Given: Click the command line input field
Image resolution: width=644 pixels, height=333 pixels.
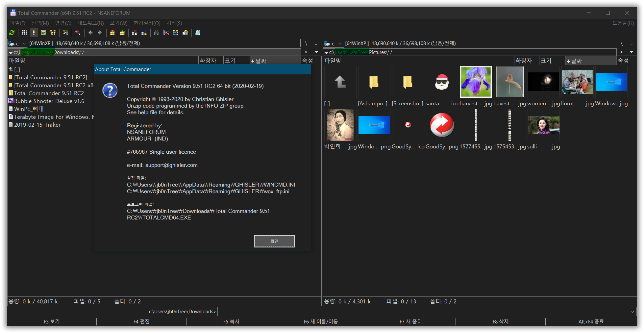Looking at the screenshot, I should pos(427,312).
